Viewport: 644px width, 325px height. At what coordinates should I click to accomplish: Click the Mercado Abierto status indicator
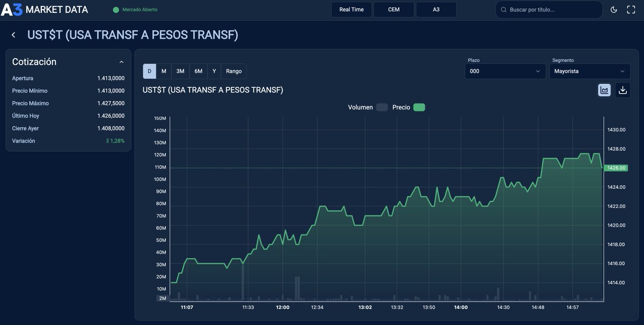coord(135,10)
